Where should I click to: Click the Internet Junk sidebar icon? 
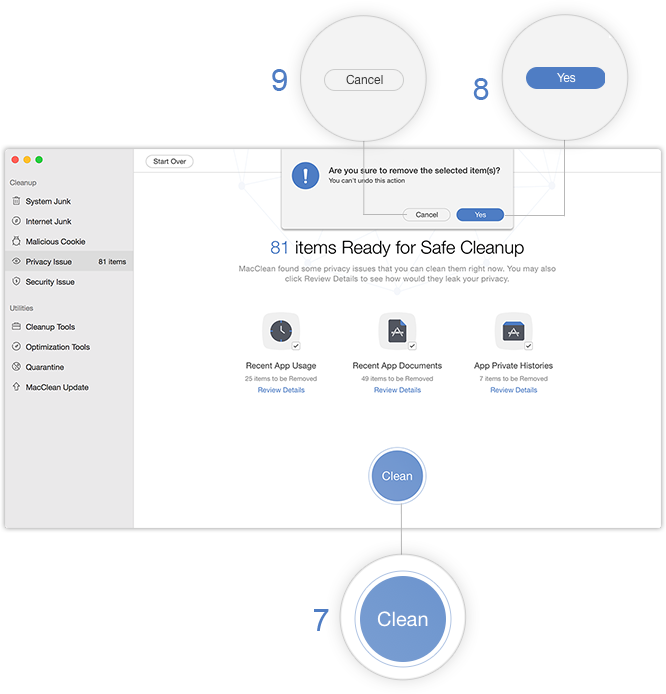16,221
